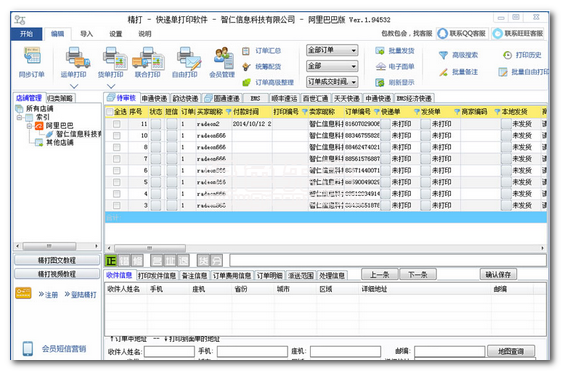Expand the arrow below 货单打印
561x371 pixels.
tap(111, 86)
